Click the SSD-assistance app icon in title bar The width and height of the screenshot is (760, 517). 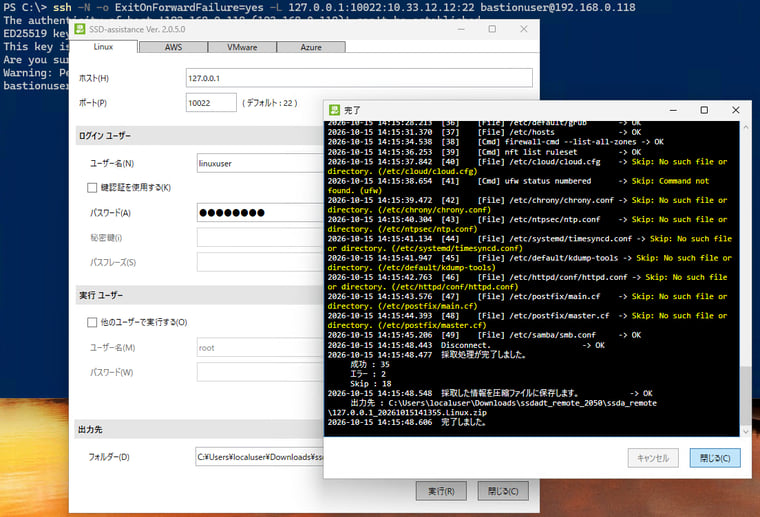80,29
